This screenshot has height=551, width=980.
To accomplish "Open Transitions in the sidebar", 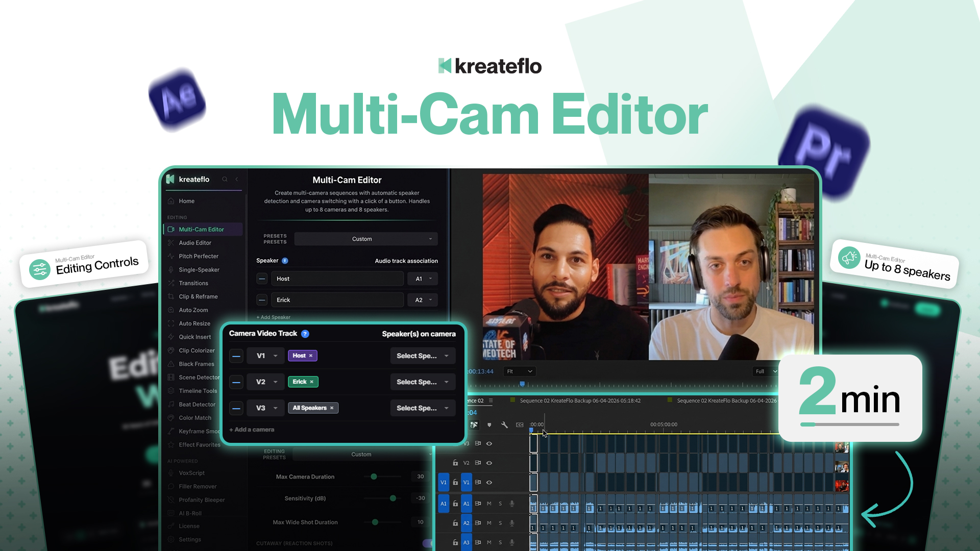I will [x=193, y=283].
